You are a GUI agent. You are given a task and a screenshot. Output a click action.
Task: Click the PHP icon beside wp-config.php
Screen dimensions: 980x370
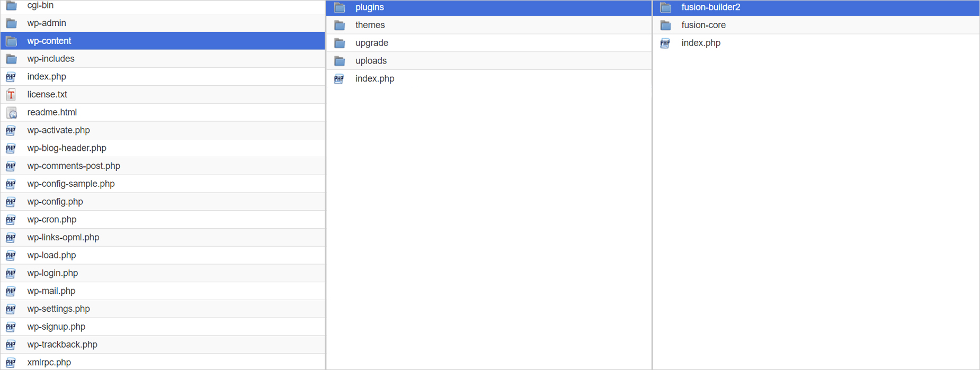tap(11, 202)
